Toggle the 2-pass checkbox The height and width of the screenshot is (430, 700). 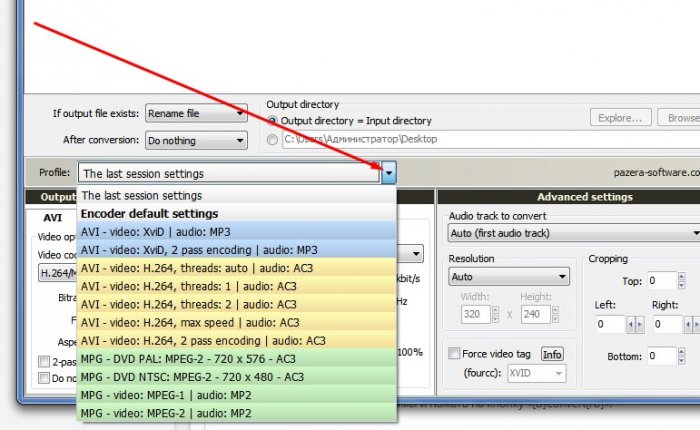tap(43, 361)
